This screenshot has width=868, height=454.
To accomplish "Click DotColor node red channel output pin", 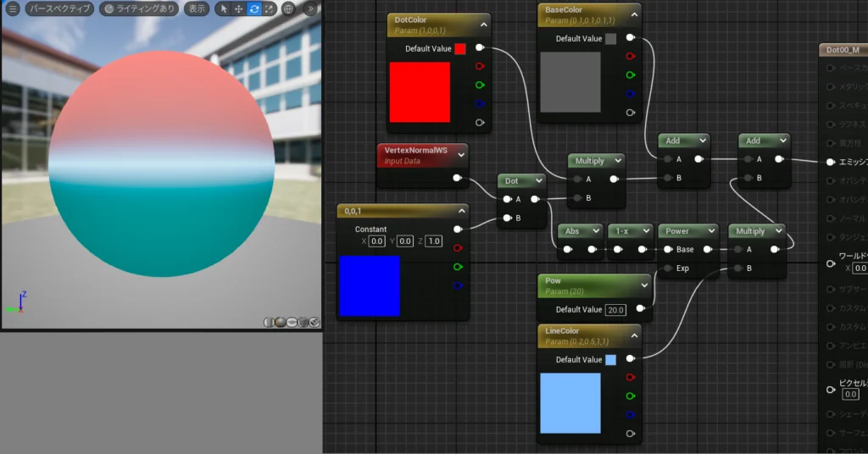I will click(480, 66).
